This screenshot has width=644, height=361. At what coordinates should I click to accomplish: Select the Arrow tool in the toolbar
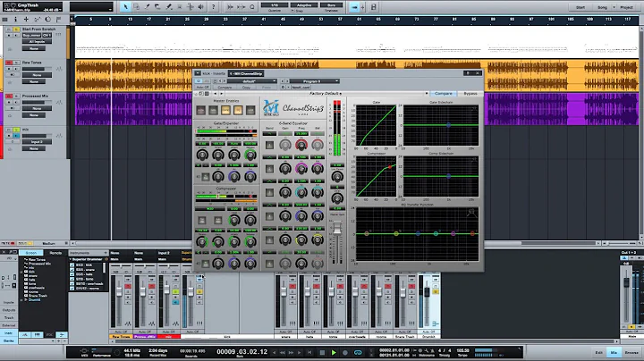coord(126,7)
